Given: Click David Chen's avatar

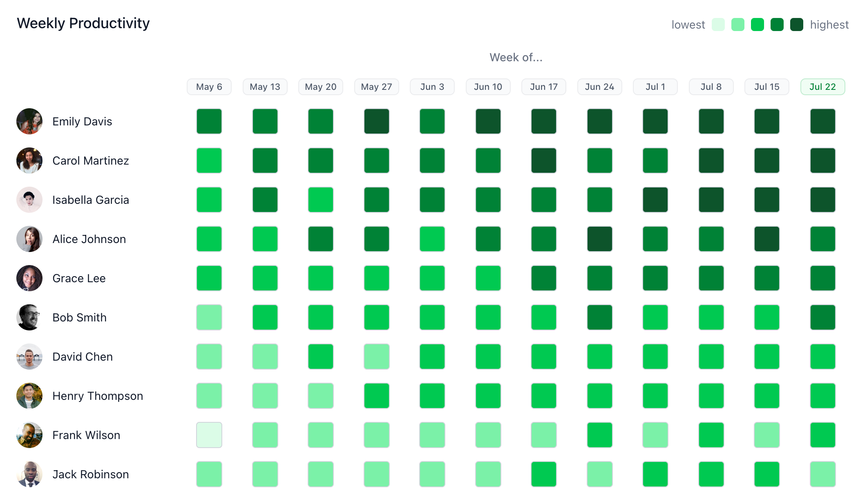Looking at the screenshot, I should click(x=29, y=357).
